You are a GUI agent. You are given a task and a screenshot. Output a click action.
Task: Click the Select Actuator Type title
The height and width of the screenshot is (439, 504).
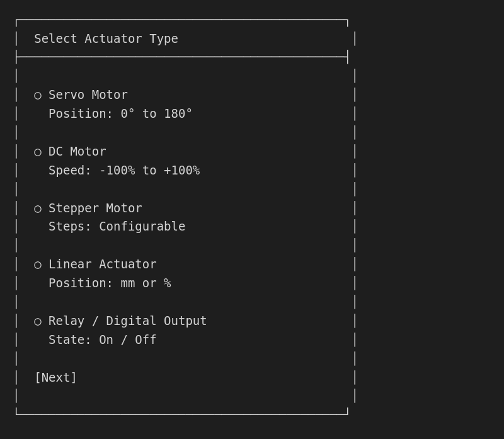106,38
